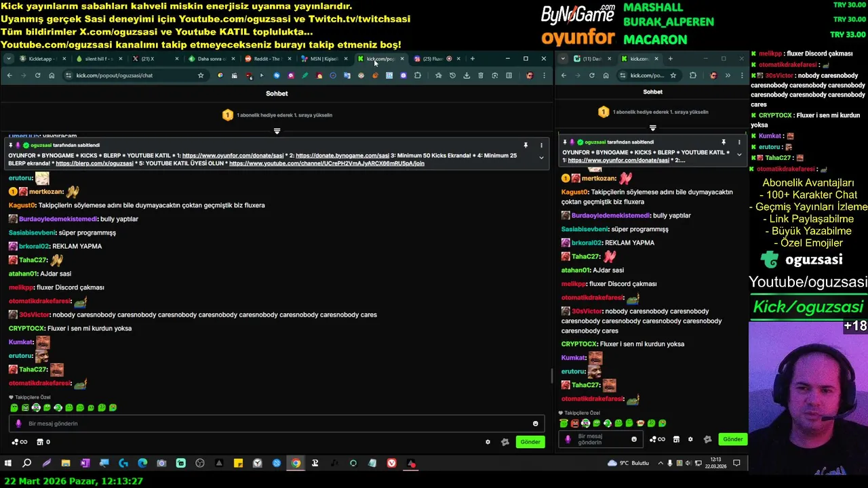
Task: Open channel points infinity icon in left chat
Action: 20,442
